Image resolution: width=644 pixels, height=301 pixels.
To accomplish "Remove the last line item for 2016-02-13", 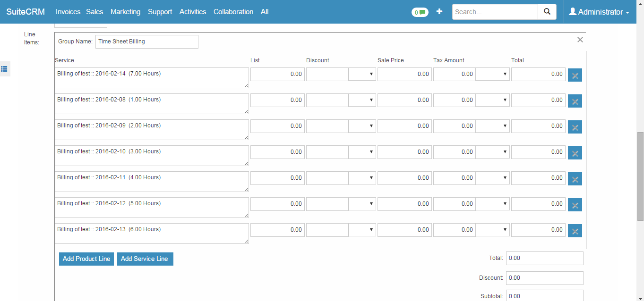I will click(x=575, y=231).
